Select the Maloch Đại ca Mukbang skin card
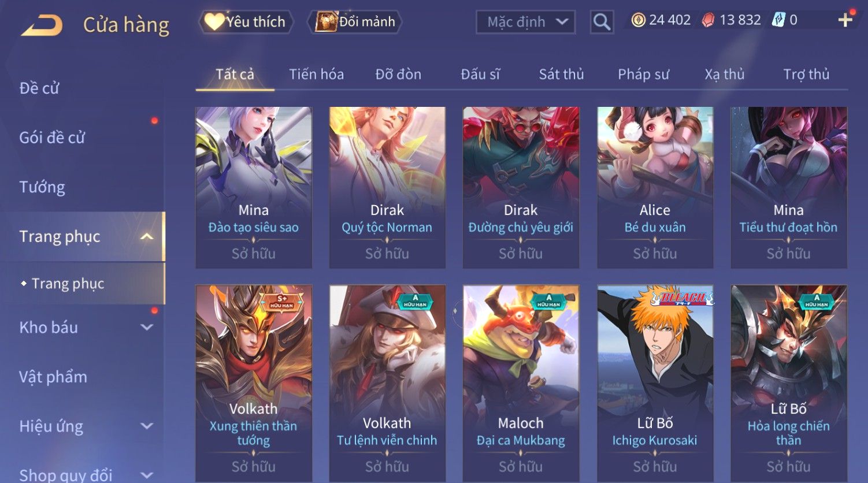The height and width of the screenshot is (483, 868). [521, 383]
